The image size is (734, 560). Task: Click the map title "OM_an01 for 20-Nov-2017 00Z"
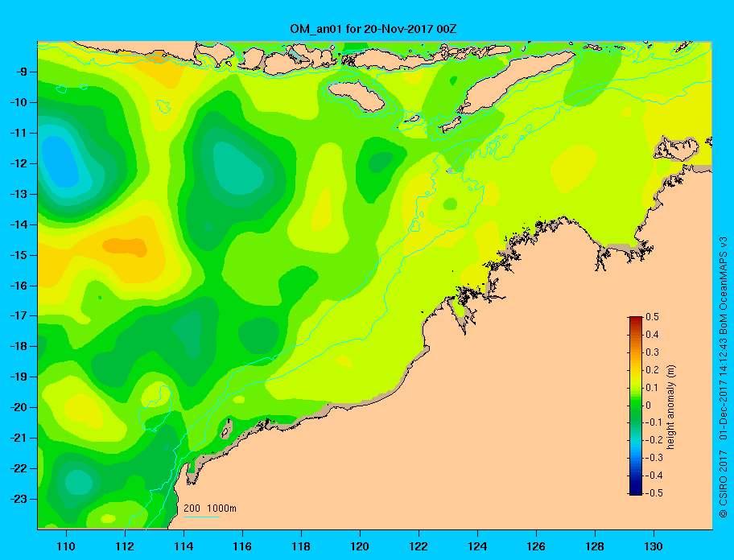[x=373, y=29]
